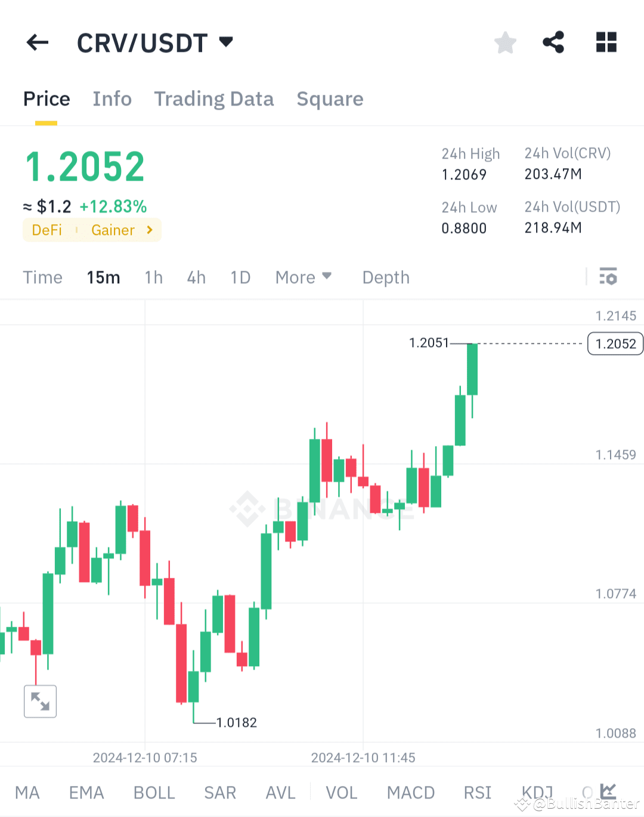This screenshot has height=817, width=644.
Task: Open the Square tab
Action: pos(330,99)
